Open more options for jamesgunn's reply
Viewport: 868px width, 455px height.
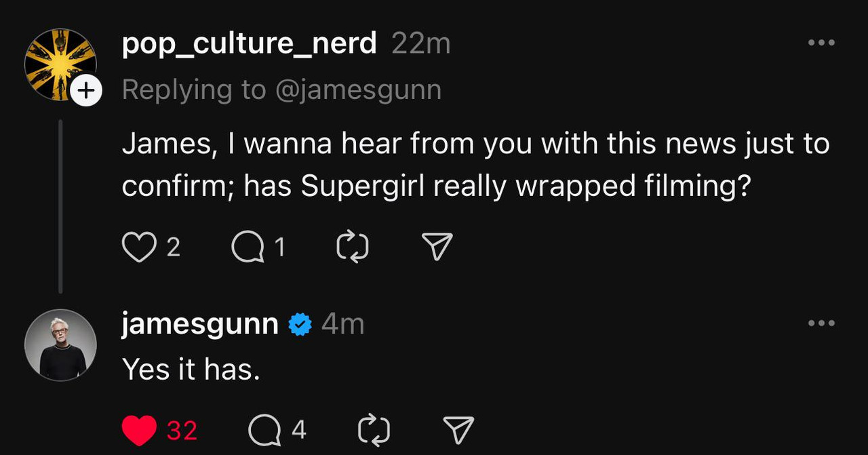(x=821, y=323)
